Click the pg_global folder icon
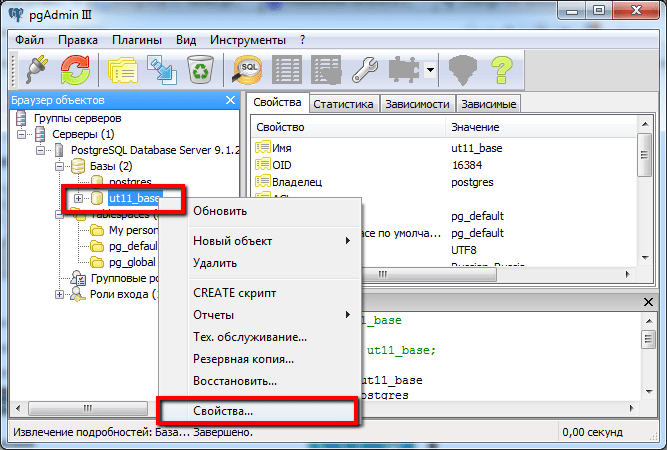The height and width of the screenshot is (450, 667). point(97,262)
